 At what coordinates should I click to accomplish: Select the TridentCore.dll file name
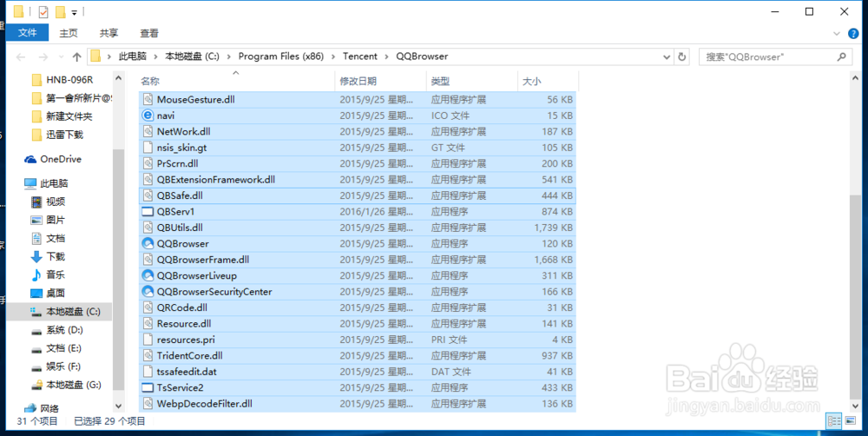[189, 356]
